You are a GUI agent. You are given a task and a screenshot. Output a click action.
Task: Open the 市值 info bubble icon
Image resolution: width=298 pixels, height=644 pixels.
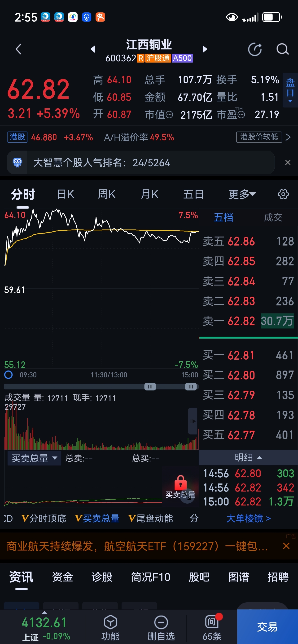click(169, 115)
